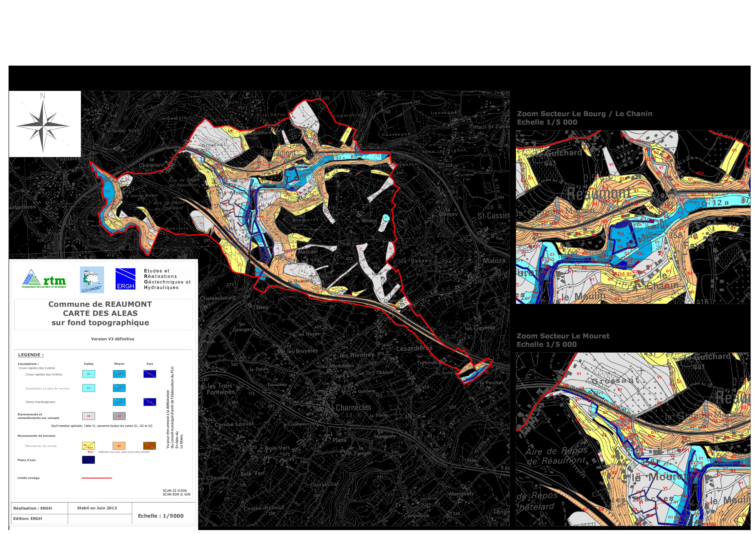
Task: Click the 'Echelle : 1/5000' scale box
Action: pyautogui.click(x=161, y=516)
